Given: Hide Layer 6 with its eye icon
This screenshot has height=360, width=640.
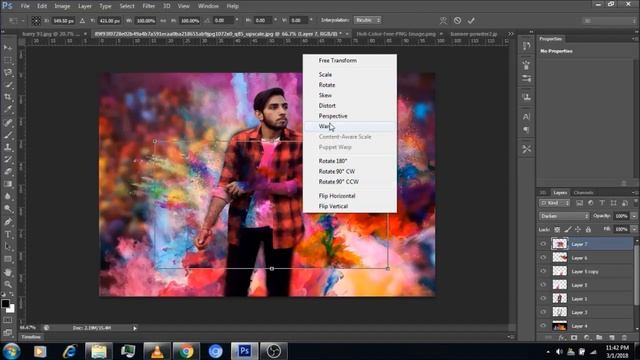Looking at the screenshot, I should pyautogui.click(x=543, y=258).
